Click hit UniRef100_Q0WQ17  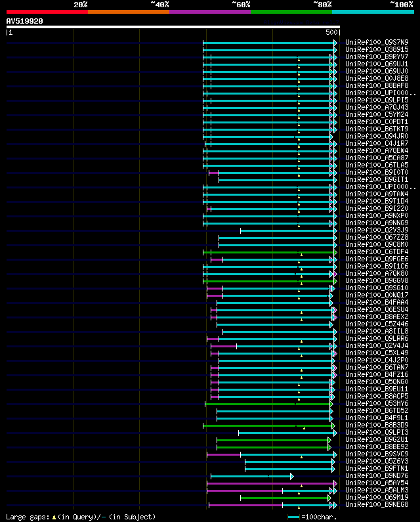click(377, 295)
